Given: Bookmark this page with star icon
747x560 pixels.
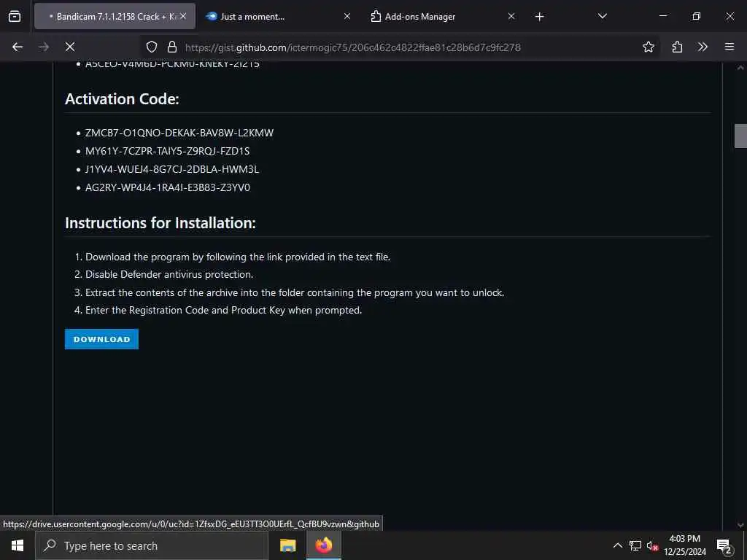Looking at the screenshot, I should [x=648, y=47].
